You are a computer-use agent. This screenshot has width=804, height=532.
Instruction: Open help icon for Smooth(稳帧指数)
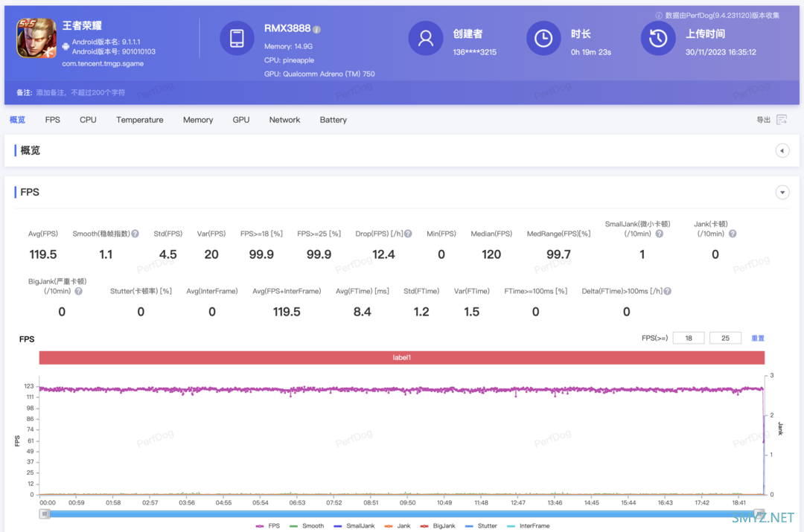pos(135,234)
